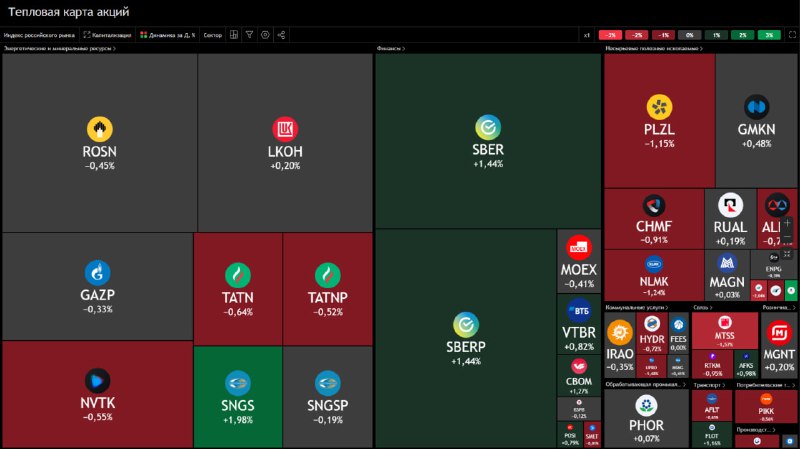The image size is (800, 449).
Task: Expand the Транспорт sector header
Action: point(710,385)
